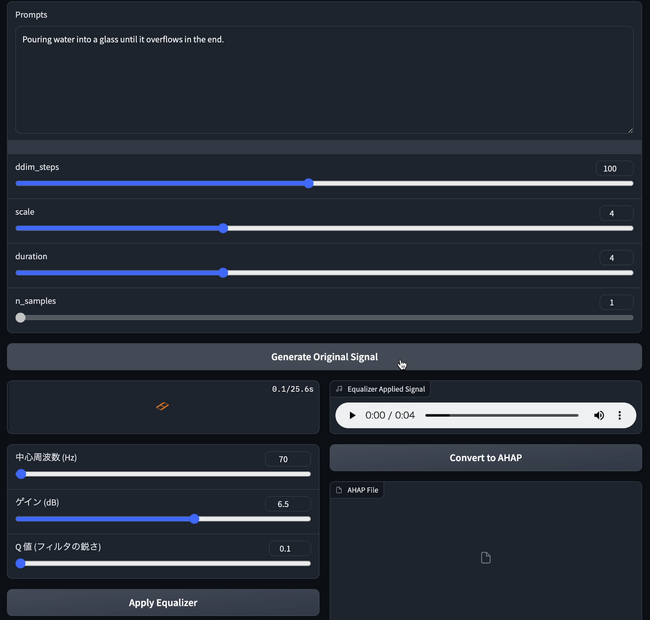Click the Convert to AHAP button

point(485,458)
